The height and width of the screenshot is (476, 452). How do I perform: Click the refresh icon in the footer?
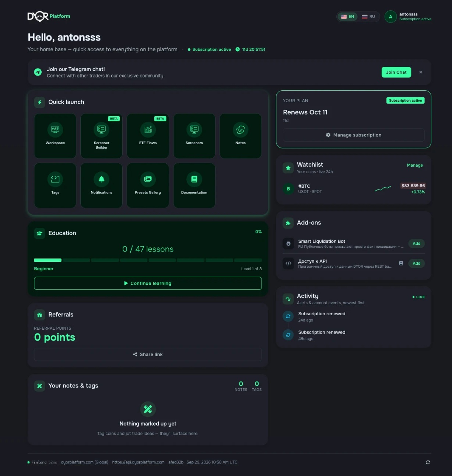[x=428, y=462]
